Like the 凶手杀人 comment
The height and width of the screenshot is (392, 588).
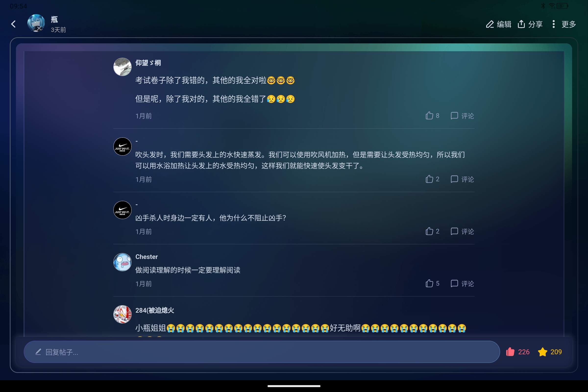click(432, 231)
